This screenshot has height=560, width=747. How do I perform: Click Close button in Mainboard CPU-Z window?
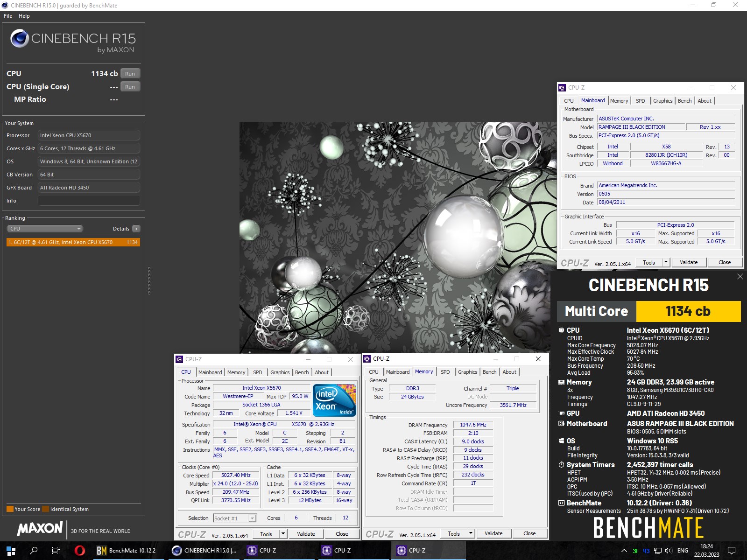[x=725, y=262]
